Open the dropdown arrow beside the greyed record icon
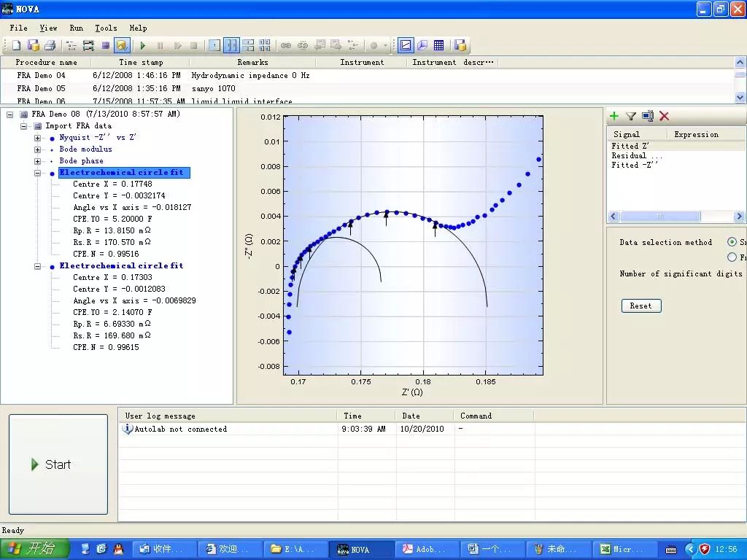 coord(385,46)
